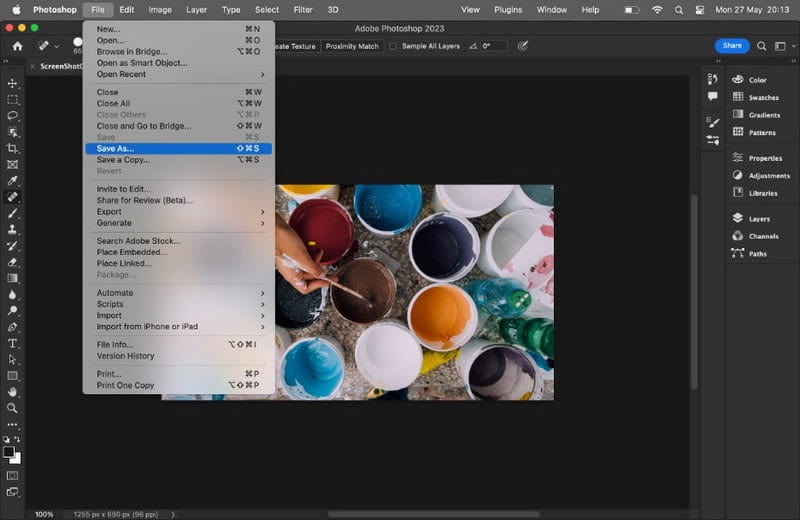The image size is (800, 520).
Task: Select the Proximity Match button
Action: [x=352, y=46]
